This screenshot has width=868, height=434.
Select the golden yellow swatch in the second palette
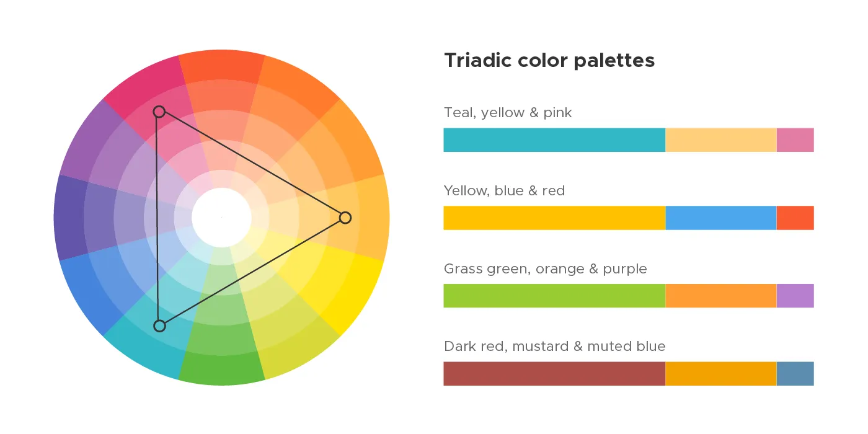point(554,218)
